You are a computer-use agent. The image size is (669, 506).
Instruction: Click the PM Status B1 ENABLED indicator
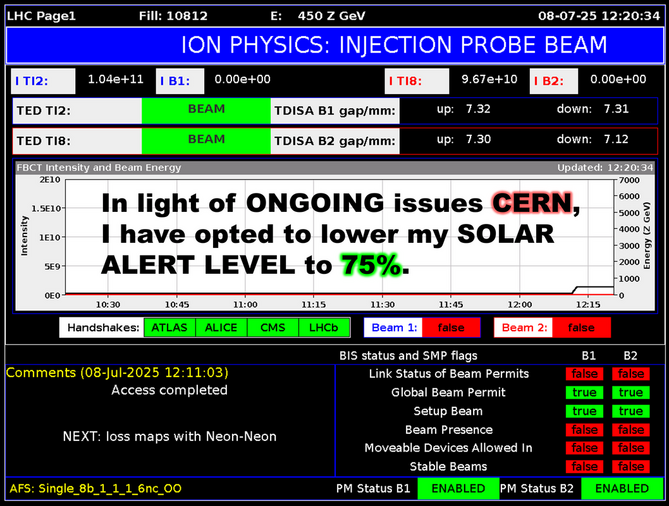pos(458,489)
